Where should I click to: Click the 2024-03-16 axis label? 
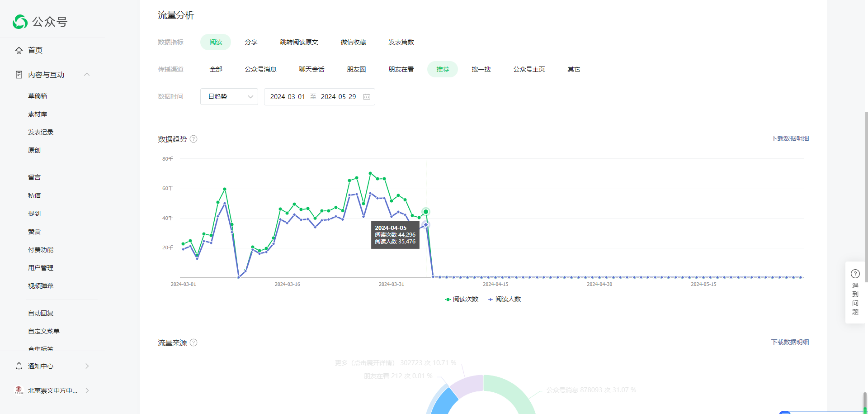(288, 284)
